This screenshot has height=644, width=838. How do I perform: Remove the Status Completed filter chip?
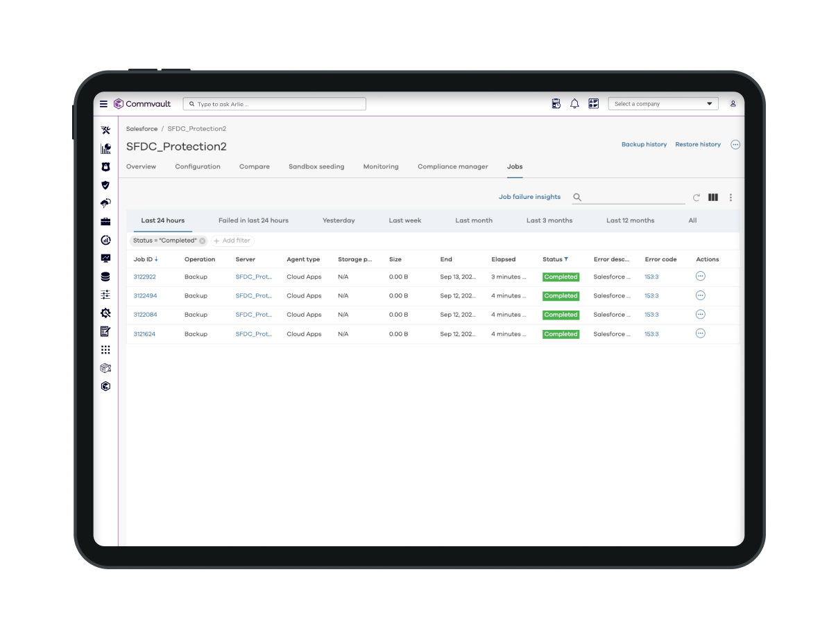[203, 241]
